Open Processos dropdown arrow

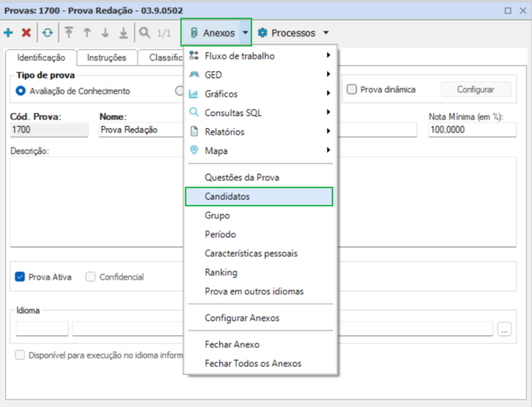326,32
